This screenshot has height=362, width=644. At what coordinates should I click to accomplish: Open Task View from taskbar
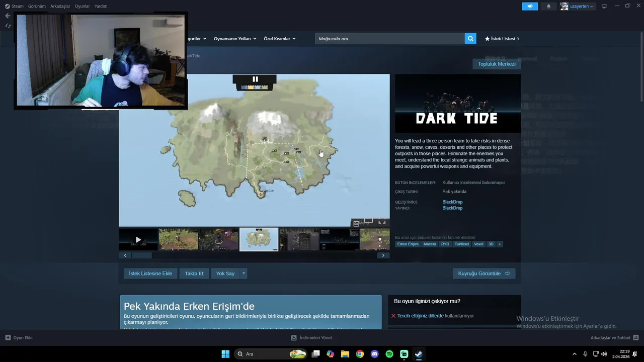click(x=316, y=354)
